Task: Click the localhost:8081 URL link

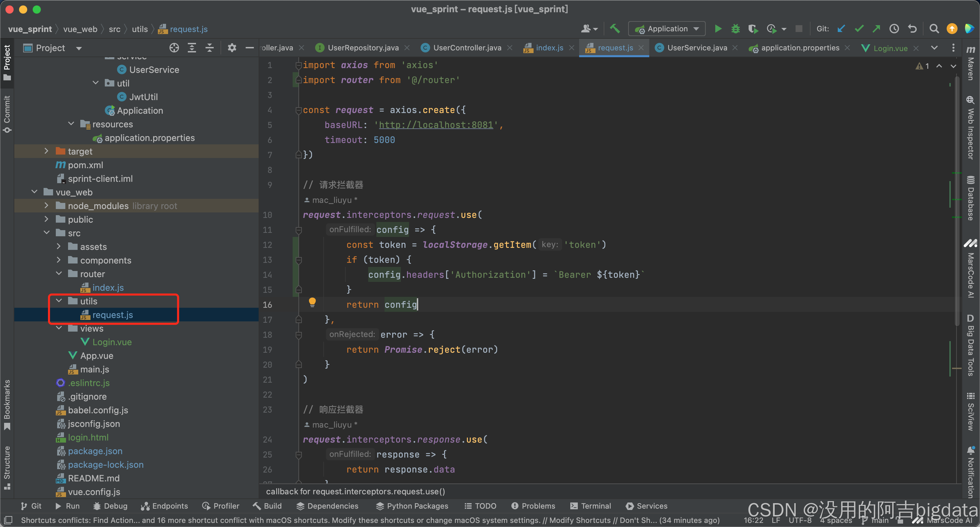Action: point(436,125)
